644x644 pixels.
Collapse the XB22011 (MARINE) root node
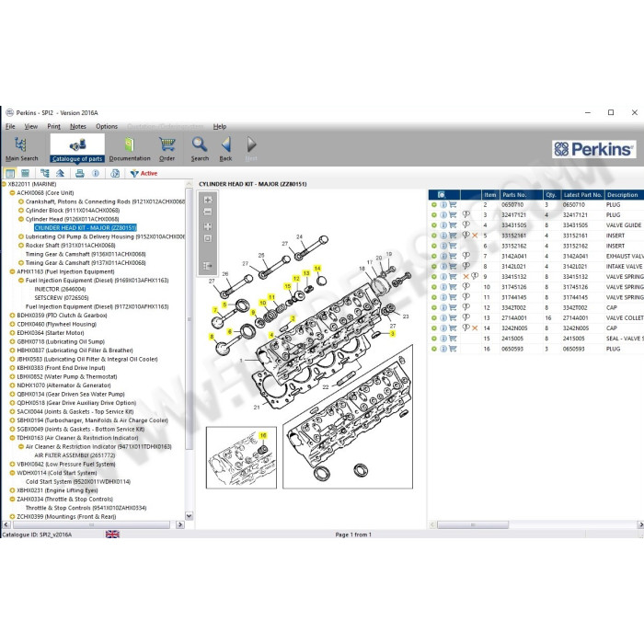point(4,184)
